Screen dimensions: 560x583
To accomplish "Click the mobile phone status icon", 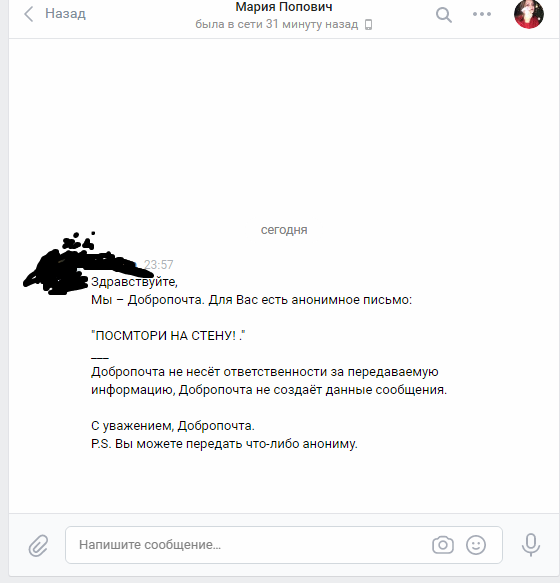I will (x=368, y=25).
